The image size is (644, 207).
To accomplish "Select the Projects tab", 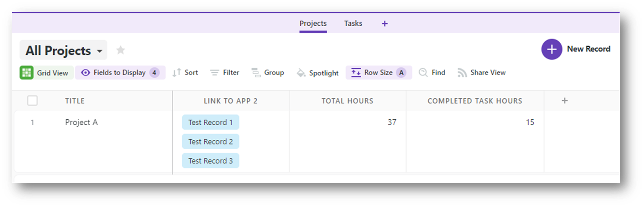I will [x=313, y=23].
